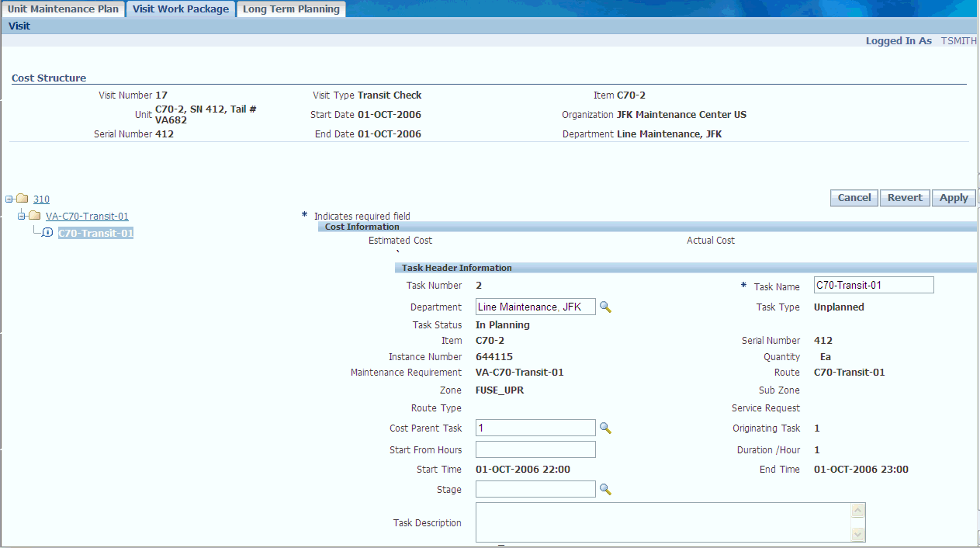This screenshot has width=980, height=548.
Task: Select the C70-Transit-01 tree item
Action: point(95,233)
